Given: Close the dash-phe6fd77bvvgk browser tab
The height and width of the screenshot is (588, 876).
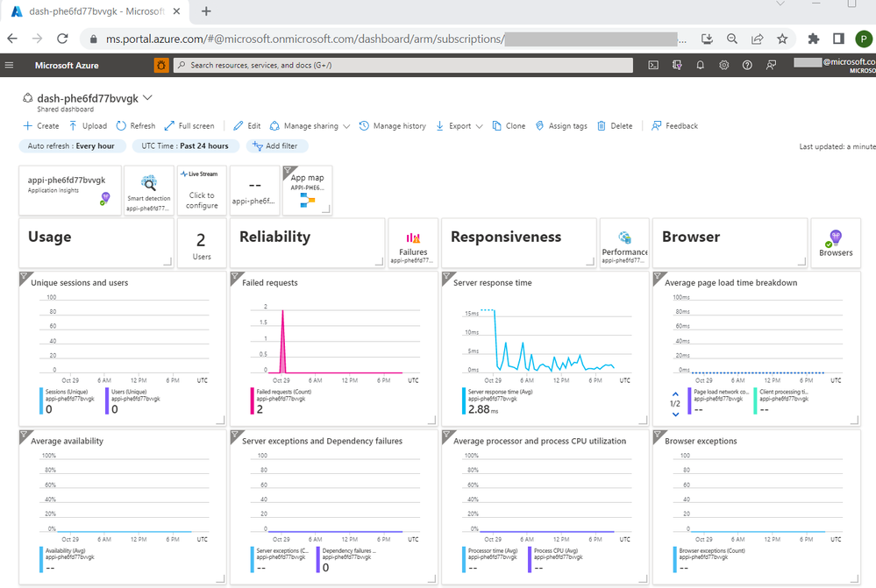Looking at the screenshot, I should point(176,11).
